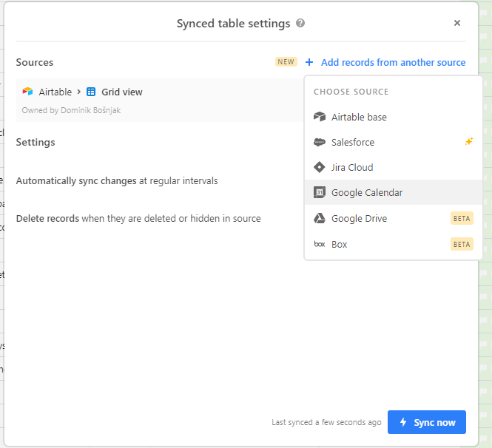Choose Google Calendar as source
The height and width of the screenshot is (448, 492).
393,192
